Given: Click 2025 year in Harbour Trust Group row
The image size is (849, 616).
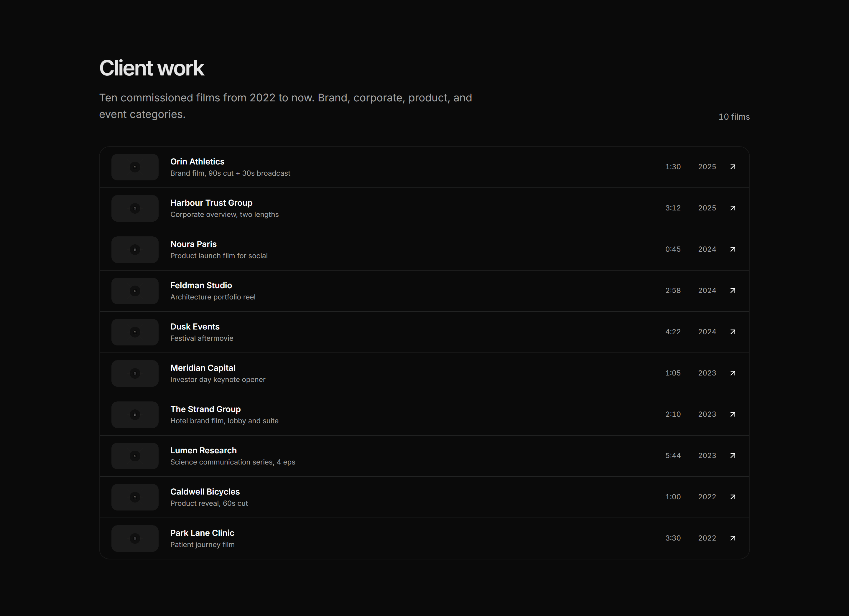Looking at the screenshot, I should (x=707, y=208).
